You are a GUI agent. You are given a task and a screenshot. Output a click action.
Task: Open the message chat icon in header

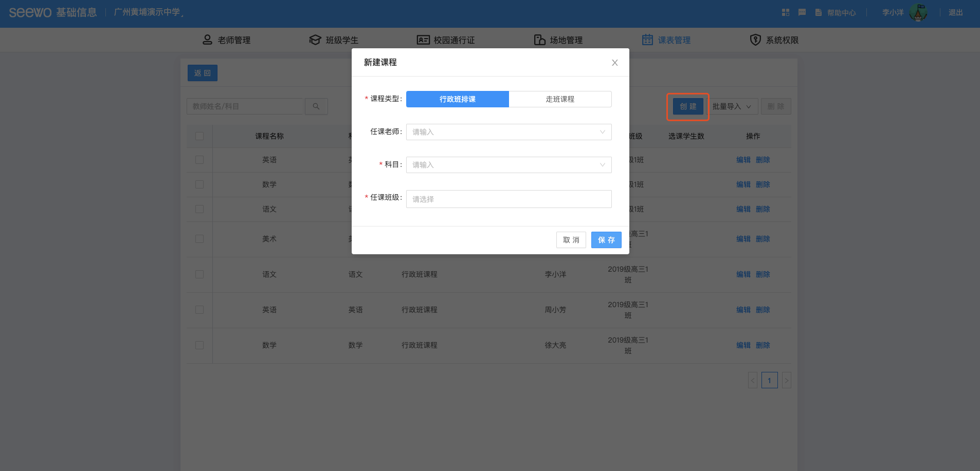click(802, 12)
